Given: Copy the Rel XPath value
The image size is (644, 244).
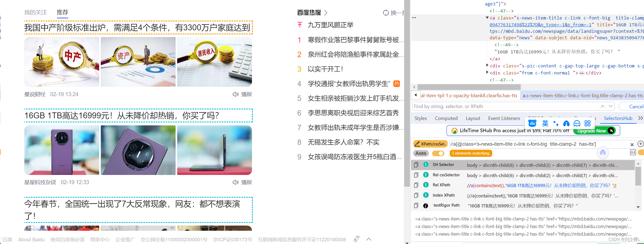Looking at the screenshot, I should pyautogui.click(x=416, y=185).
